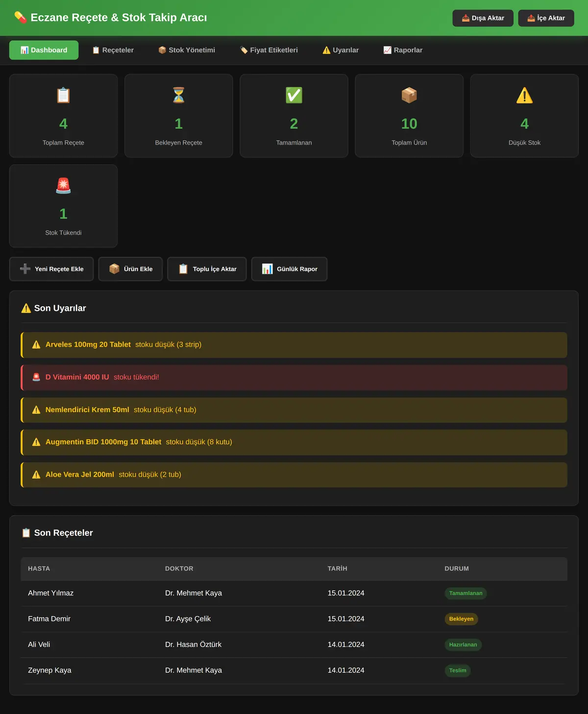
Task: Click the warning icon beside Son Uyarılar heading
Action: (x=26, y=308)
